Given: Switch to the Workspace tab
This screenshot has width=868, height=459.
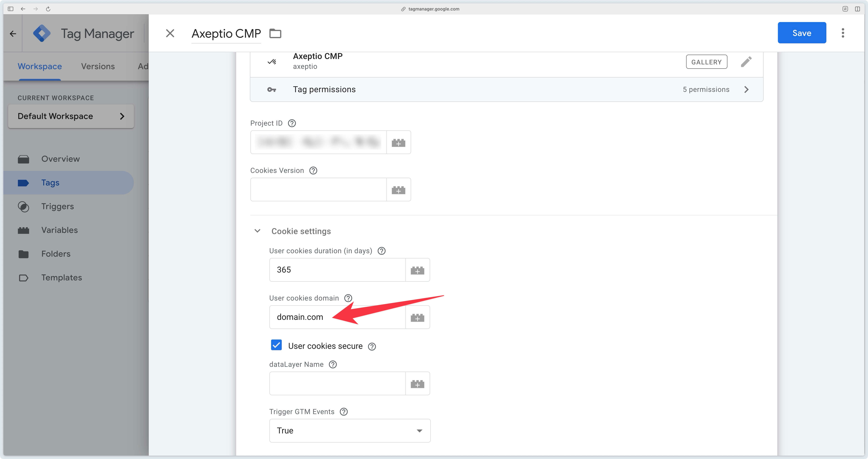Looking at the screenshot, I should pyautogui.click(x=40, y=66).
